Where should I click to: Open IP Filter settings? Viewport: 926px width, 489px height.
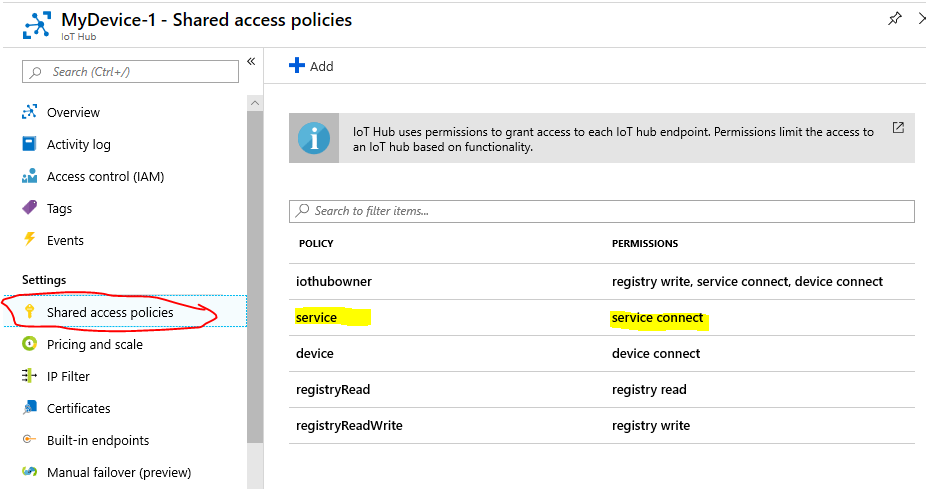pyautogui.click(x=68, y=376)
